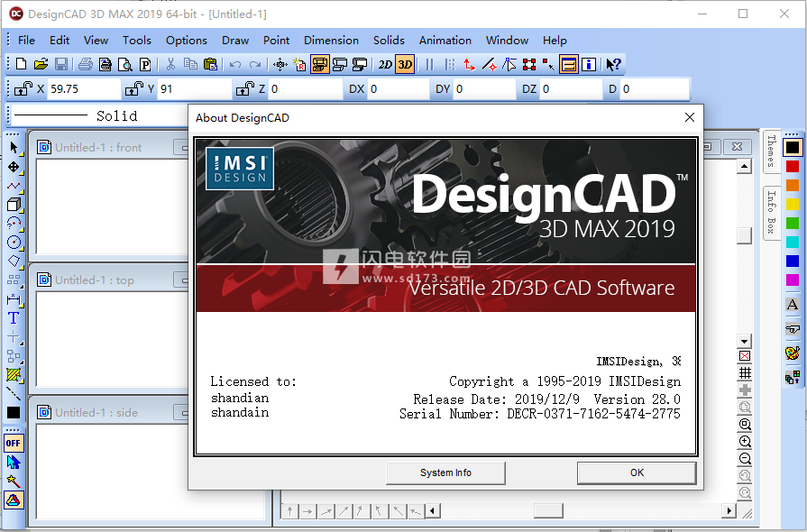Pick the red color swatch
Image resolution: width=807 pixels, height=532 pixels.
(793, 167)
